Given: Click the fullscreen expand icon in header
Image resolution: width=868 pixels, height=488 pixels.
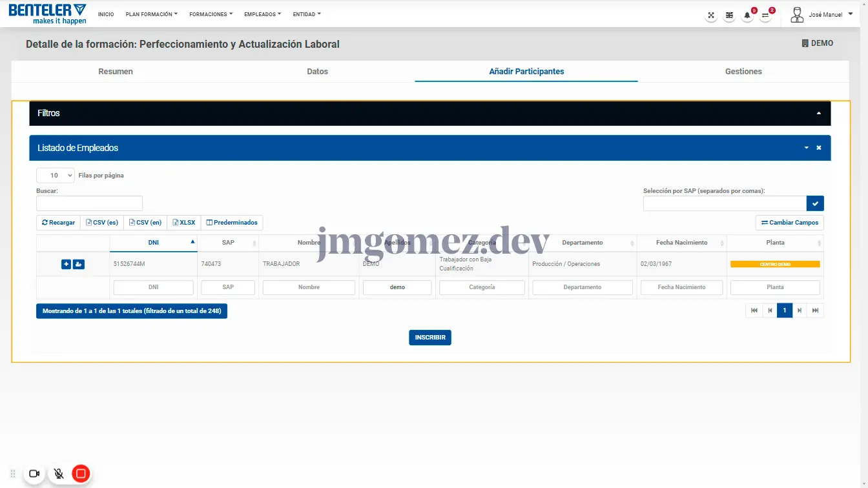Looking at the screenshot, I should (711, 15).
